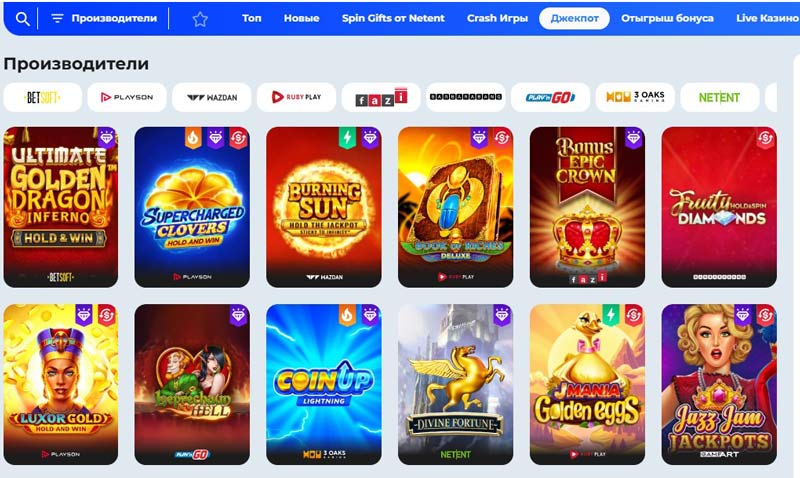The height and width of the screenshot is (478, 800).
Task: Open the Crash Игры tab
Action: pos(497,18)
